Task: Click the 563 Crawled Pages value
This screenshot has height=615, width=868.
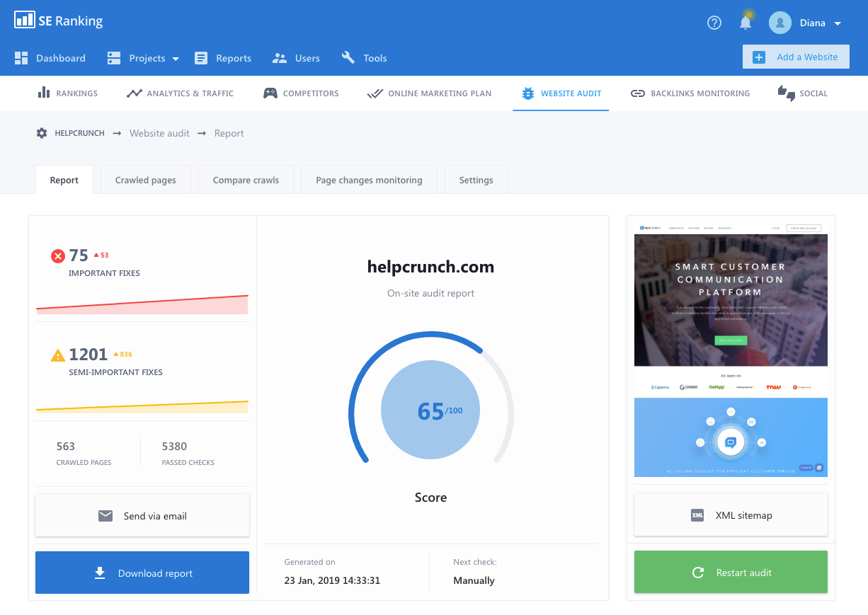Action: click(66, 446)
